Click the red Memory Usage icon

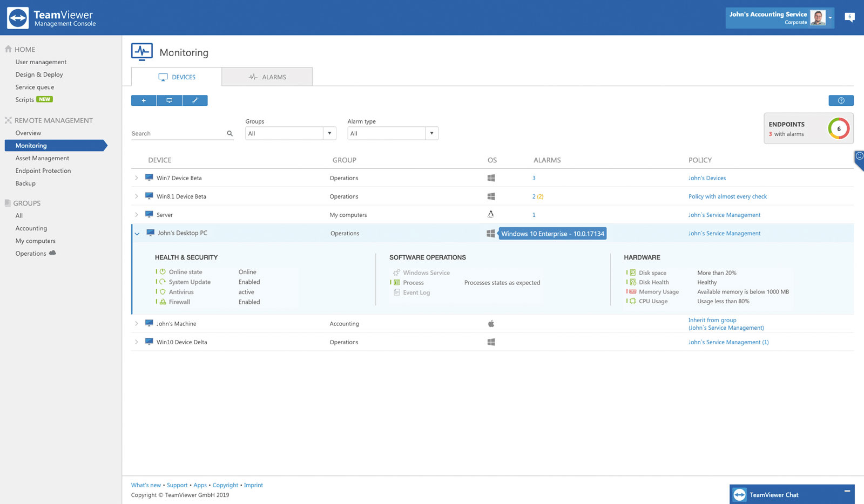click(633, 292)
